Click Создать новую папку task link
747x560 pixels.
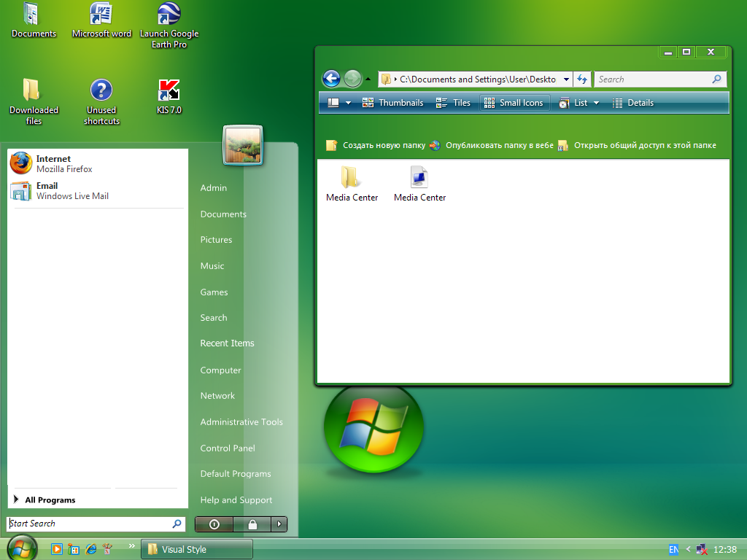pos(376,145)
